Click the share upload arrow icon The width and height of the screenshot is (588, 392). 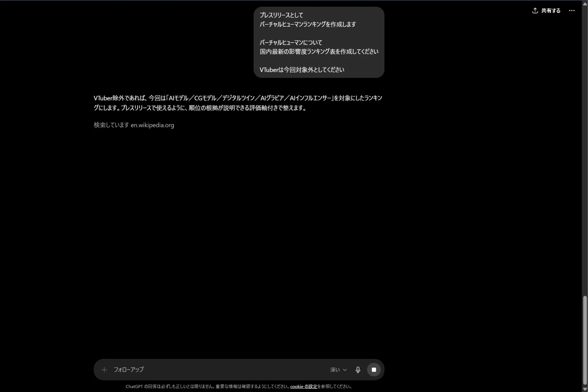(x=535, y=10)
